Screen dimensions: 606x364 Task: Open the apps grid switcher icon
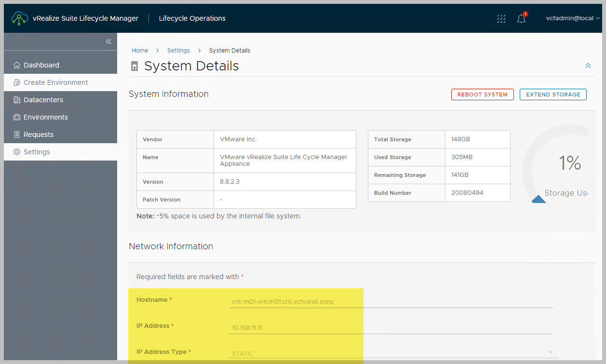[501, 19]
